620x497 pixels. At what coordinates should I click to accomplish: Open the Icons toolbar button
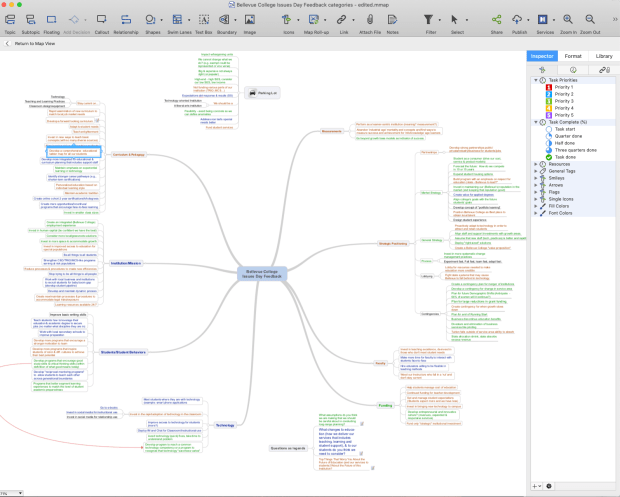pos(286,20)
